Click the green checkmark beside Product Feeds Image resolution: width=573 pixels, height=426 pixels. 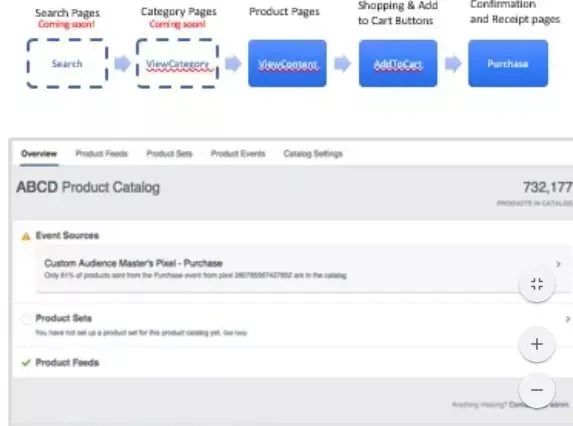coord(26,362)
